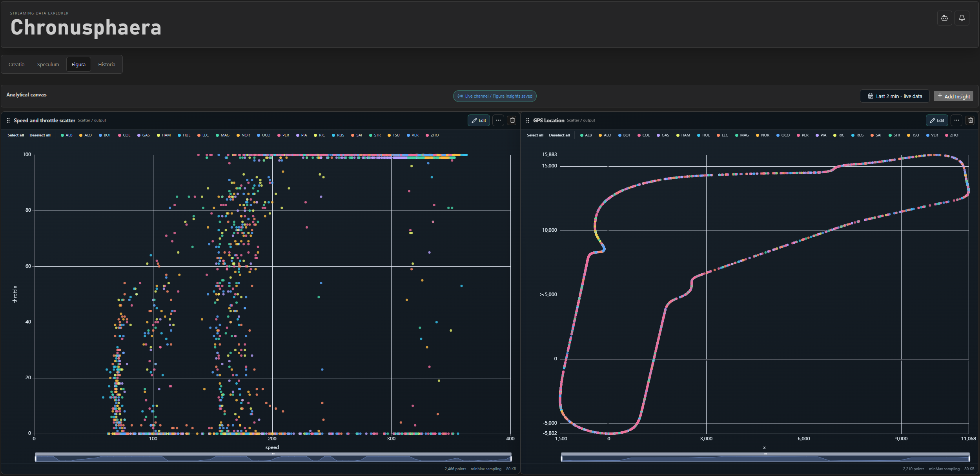The width and height of the screenshot is (980, 476).
Task: Click the 2,466 points status text
Action: point(455,469)
